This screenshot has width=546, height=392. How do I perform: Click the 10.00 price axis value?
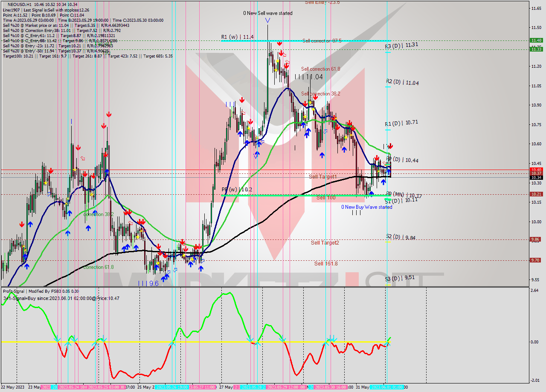pyautogui.click(x=536, y=222)
